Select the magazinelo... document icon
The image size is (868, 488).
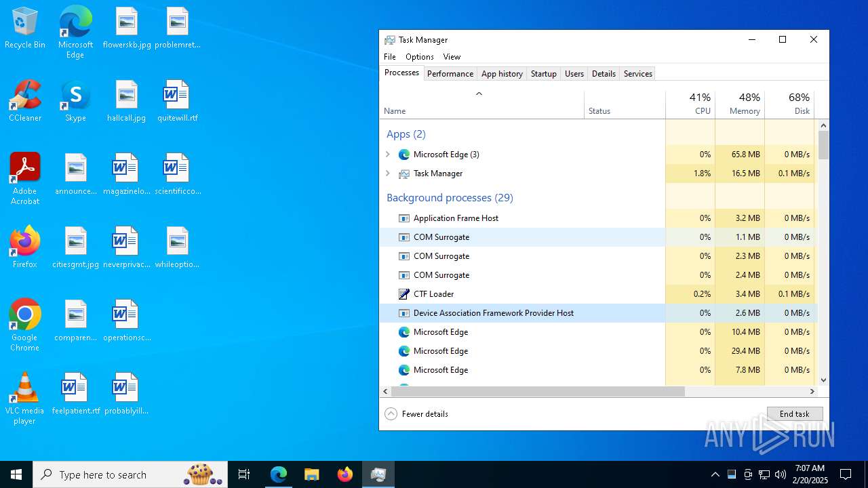point(127,175)
